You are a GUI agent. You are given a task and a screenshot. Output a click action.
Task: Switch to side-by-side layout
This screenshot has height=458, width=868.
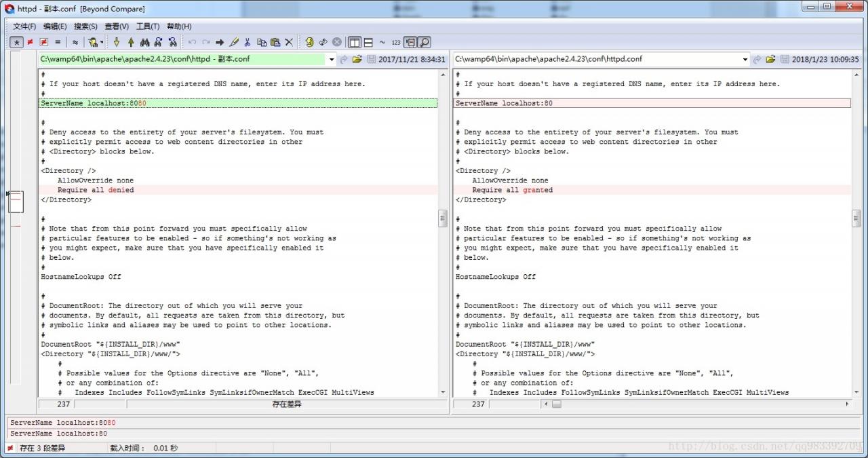click(x=354, y=42)
